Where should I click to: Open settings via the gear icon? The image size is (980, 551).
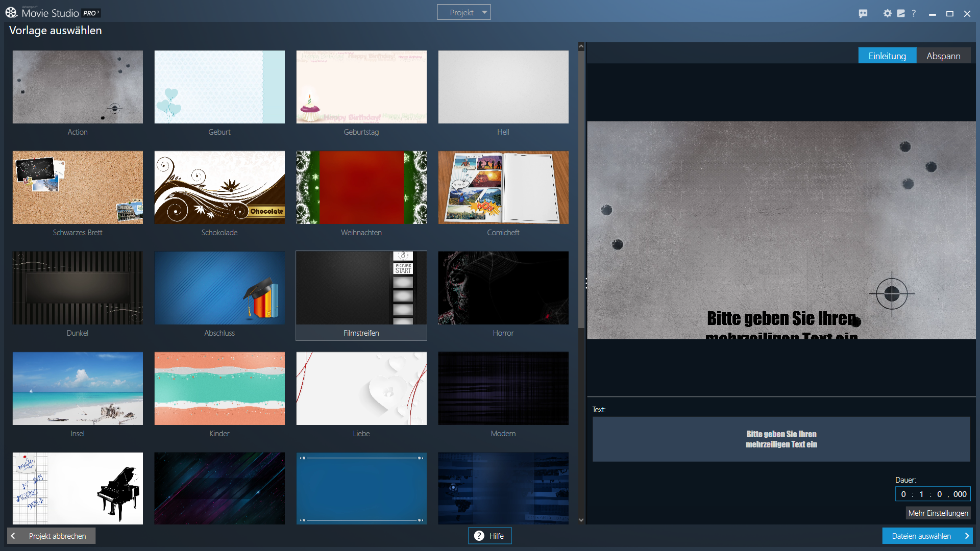(x=888, y=14)
